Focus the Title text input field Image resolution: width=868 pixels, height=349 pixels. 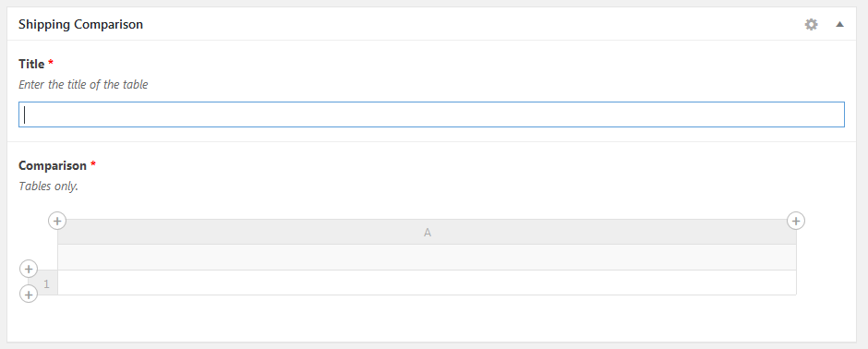pos(431,114)
